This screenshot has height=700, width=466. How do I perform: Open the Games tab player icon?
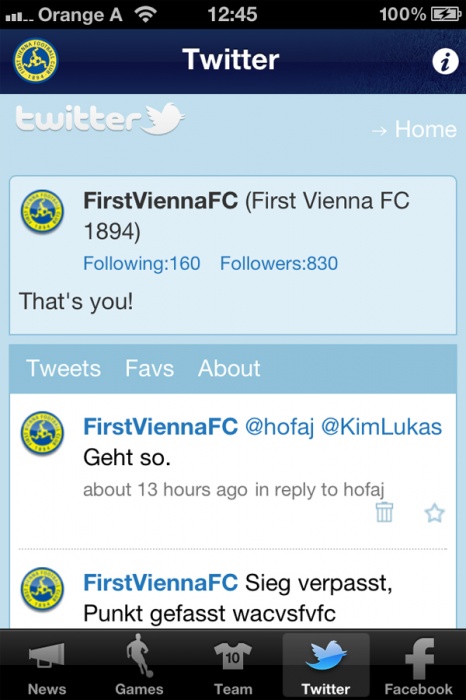pos(139,655)
